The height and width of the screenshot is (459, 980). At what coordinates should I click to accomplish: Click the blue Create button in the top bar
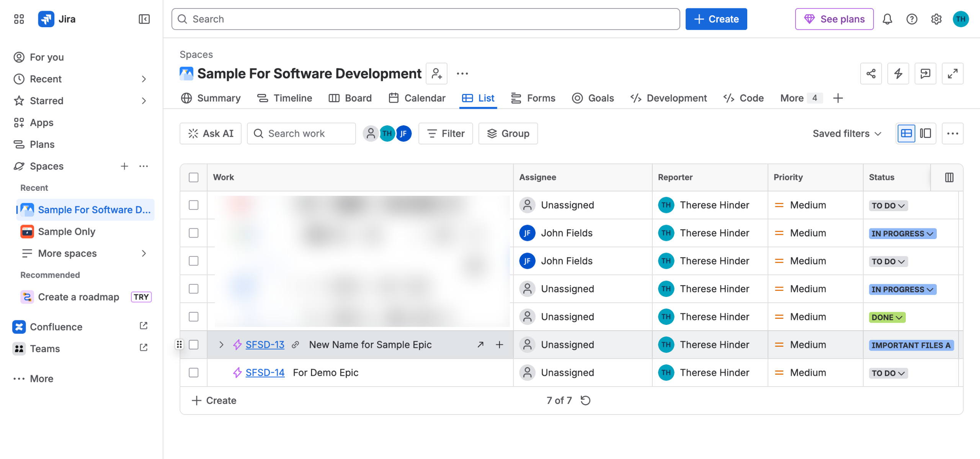coord(716,19)
